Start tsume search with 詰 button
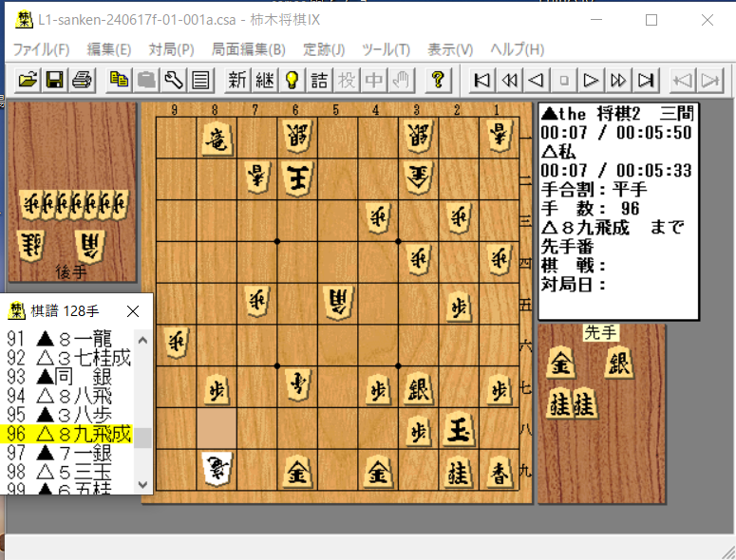736x560 pixels. point(320,80)
